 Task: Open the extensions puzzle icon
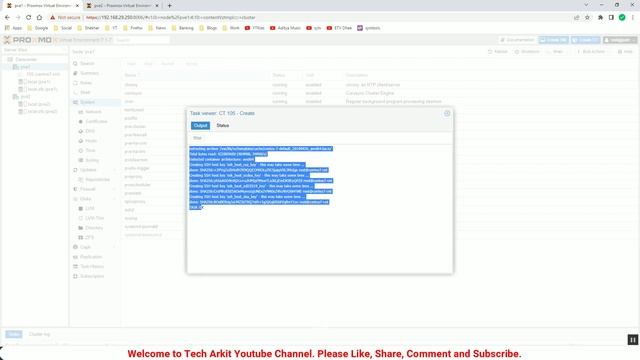(600, 18)
